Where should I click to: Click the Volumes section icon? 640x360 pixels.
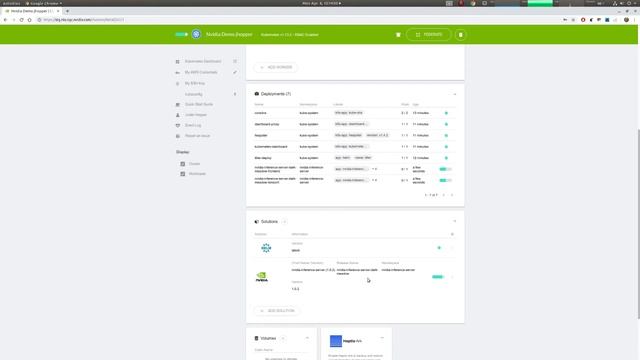point(256,338)
